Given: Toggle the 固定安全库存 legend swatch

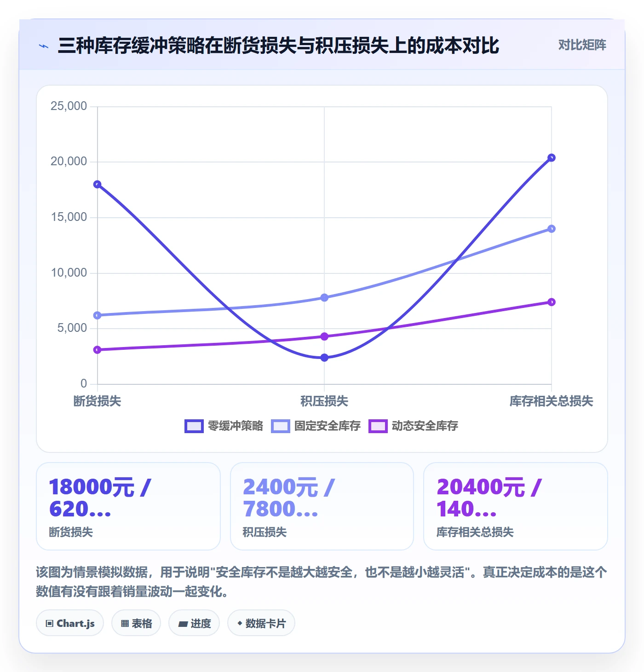Looking at the screenshot, I should (281, 426).
